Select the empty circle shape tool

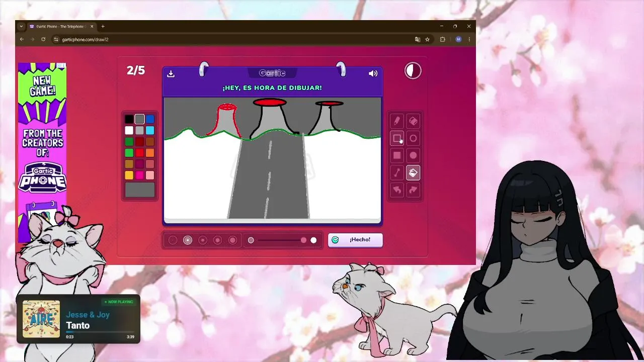(413, 138)
